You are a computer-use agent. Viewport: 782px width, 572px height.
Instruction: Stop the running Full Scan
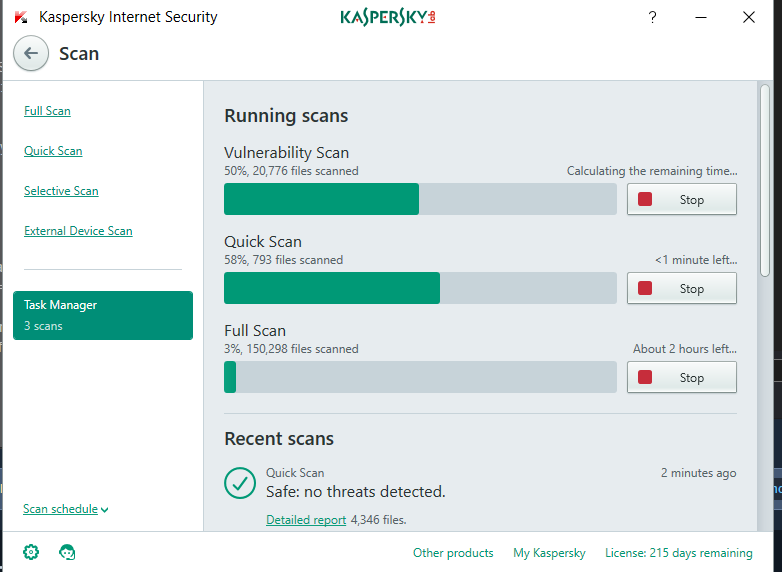(682, 377)
